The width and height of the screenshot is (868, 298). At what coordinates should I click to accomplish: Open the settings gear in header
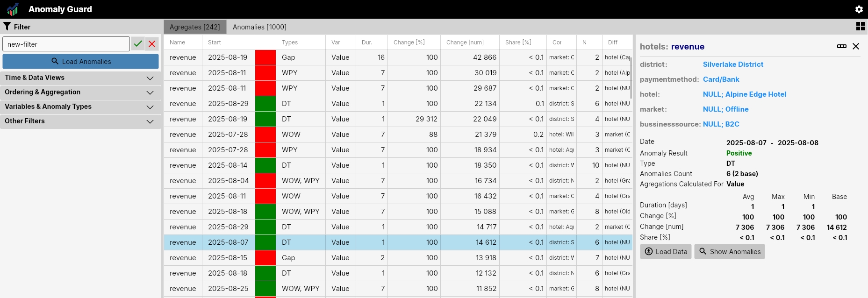pos(859,9)
